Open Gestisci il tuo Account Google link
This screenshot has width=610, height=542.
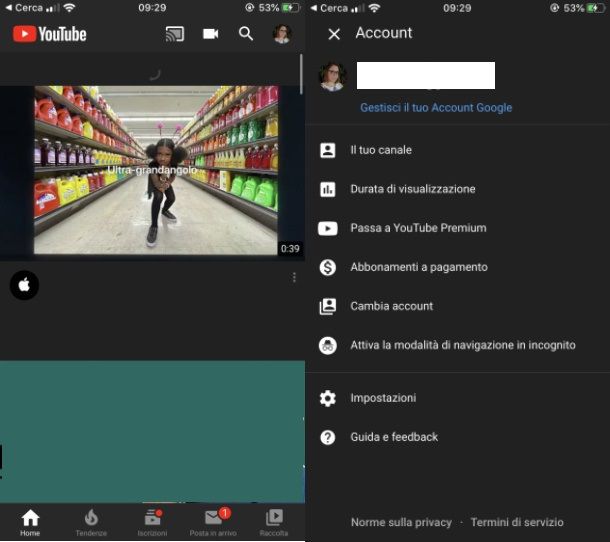click(x=436, y=107)
